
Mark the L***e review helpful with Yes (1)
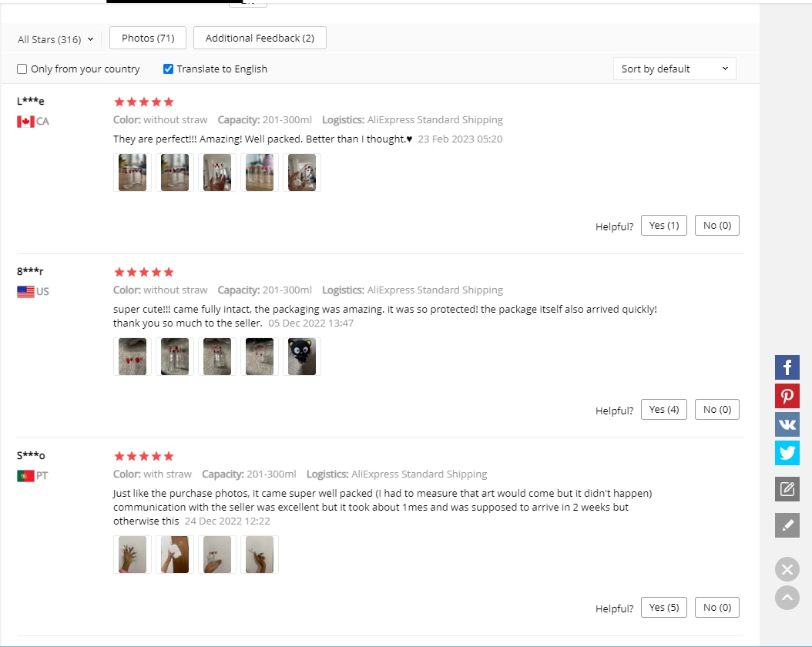pyautogui.click(x=664, y=225)
